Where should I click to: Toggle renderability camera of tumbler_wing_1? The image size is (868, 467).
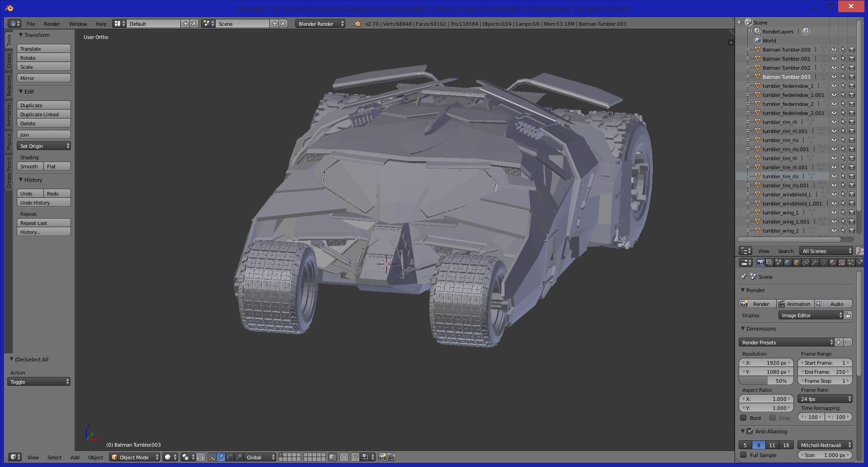[x=852, y=212]
